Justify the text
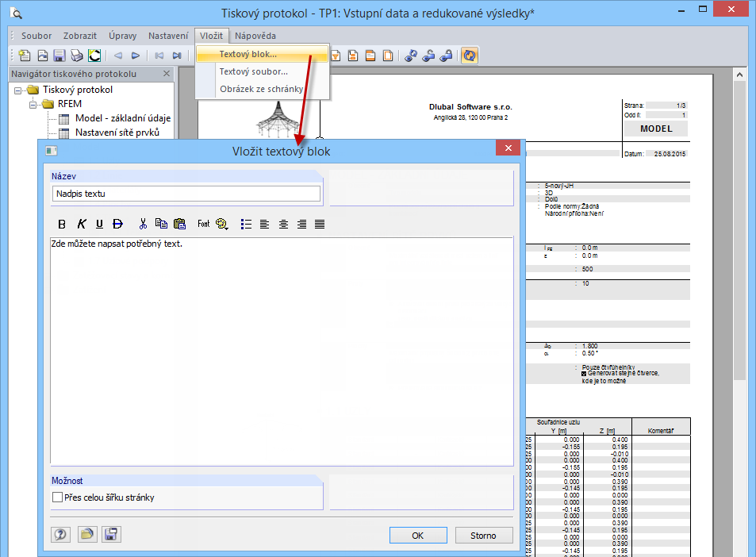756x557 pixels. [x=320, y=224]
